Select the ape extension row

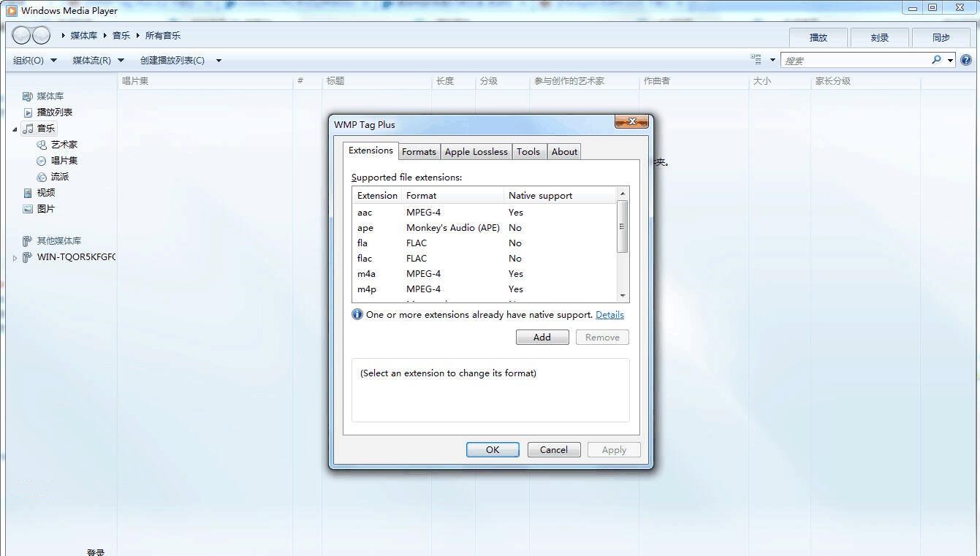(485, 228)
